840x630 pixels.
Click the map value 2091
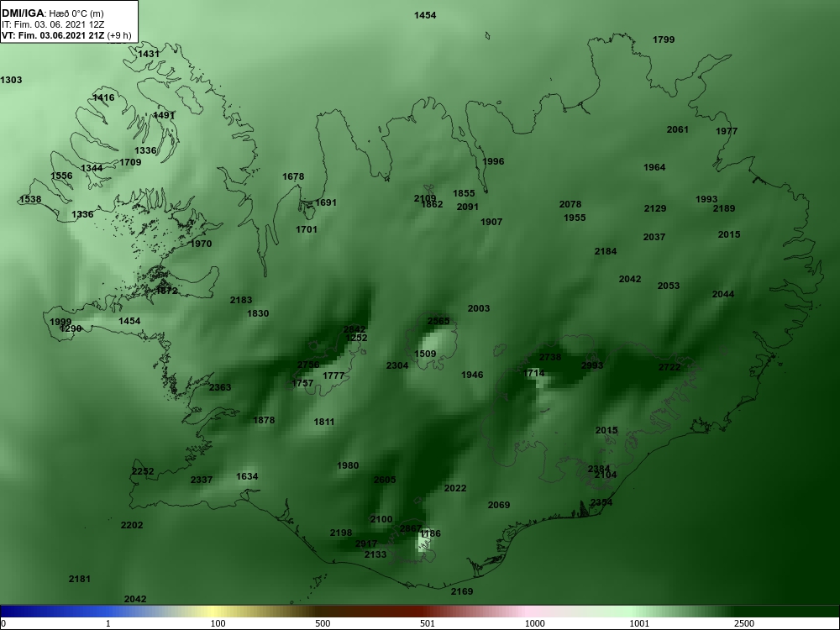pos(468,207)
